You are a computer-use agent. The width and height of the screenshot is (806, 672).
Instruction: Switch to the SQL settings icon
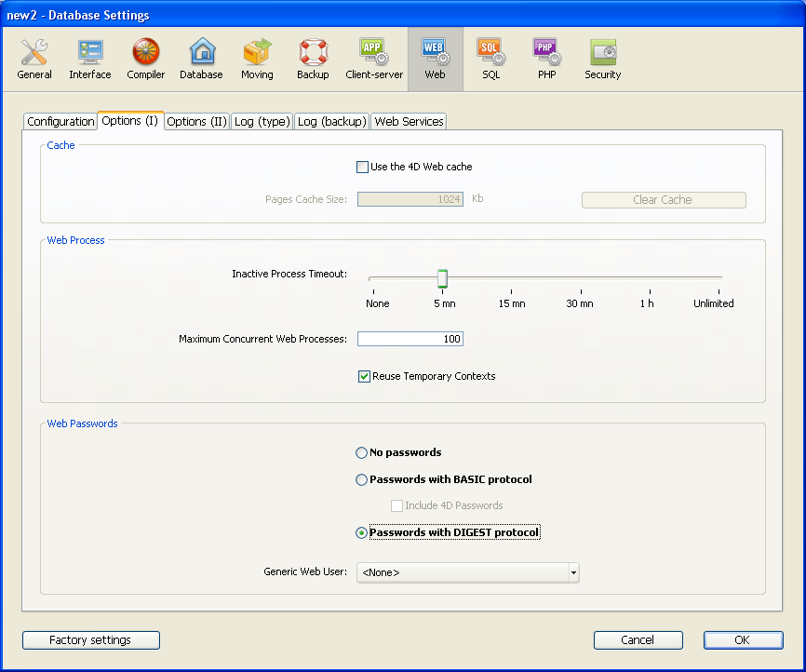tap(490, 59)
